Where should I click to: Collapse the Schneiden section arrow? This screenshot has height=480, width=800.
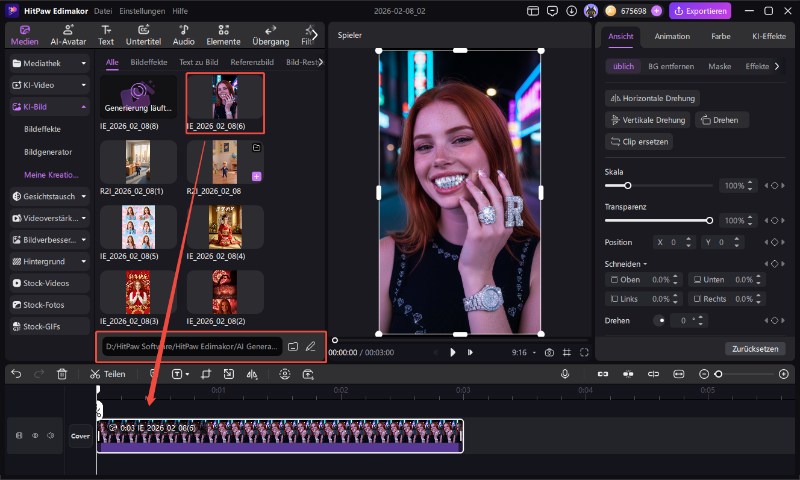[645, 264]
